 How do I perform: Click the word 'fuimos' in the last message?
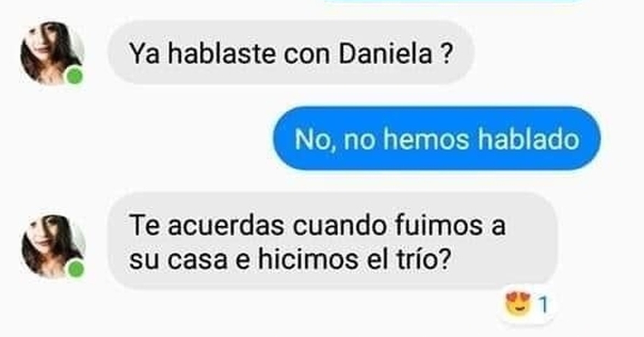click(438, 225)
